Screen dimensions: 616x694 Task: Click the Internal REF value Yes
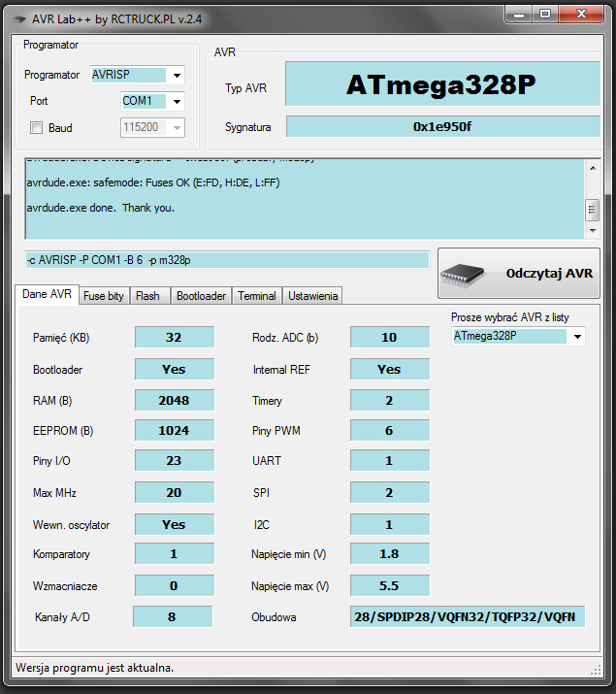click(390, 369)
